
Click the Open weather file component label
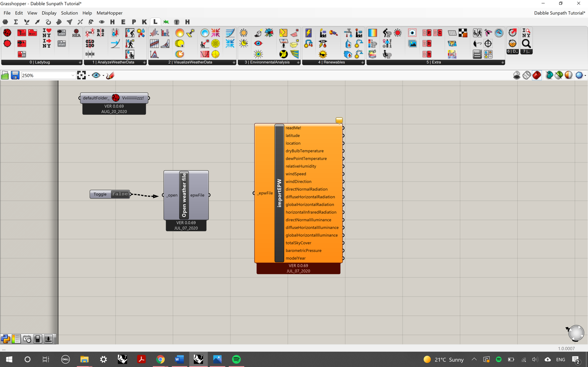[x=184, y=195]
